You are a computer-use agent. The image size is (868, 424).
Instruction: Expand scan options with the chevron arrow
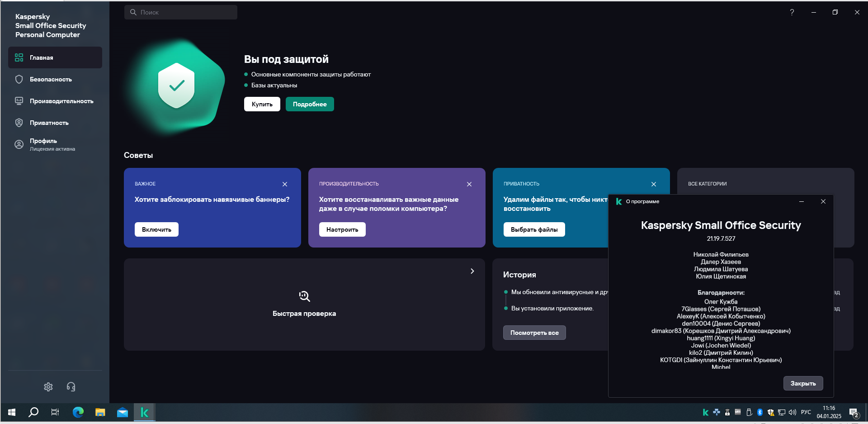472,271
